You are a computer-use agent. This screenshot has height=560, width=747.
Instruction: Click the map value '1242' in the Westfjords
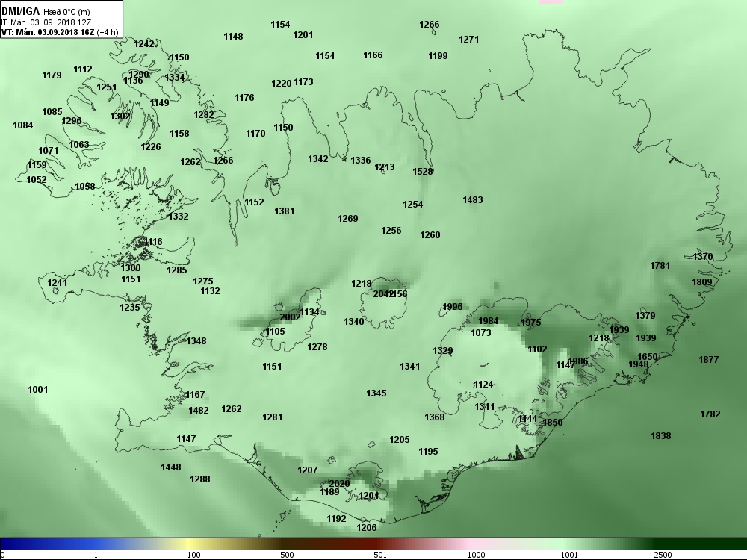tap(144, 44)
